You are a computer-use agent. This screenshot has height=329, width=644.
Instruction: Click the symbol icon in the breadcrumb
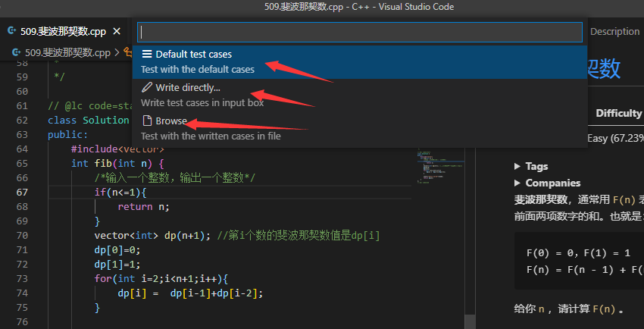pyautogui.click(x=127, y=52)
